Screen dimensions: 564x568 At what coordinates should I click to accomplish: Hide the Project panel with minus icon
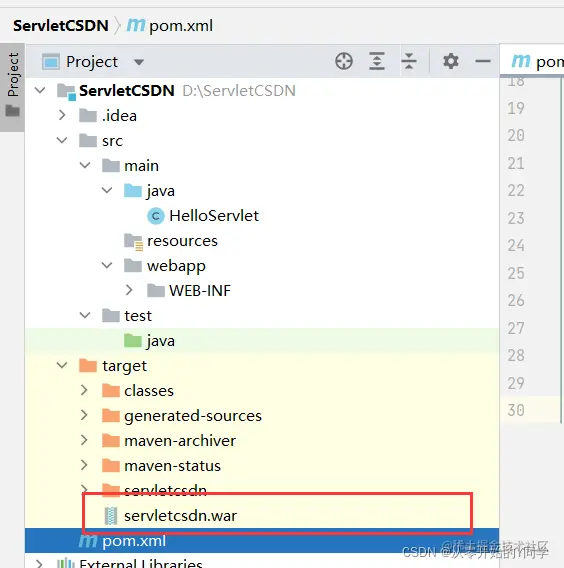(x=483, y=61)
